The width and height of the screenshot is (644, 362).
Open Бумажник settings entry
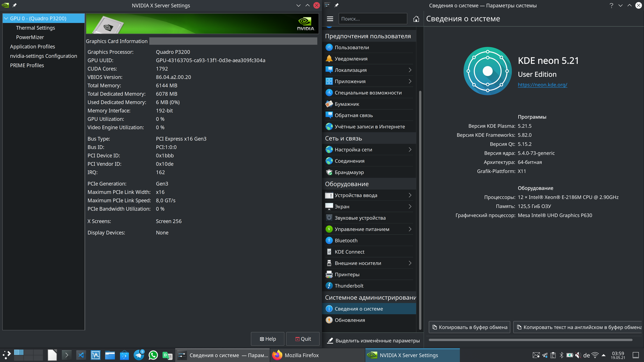coord(369,104)
